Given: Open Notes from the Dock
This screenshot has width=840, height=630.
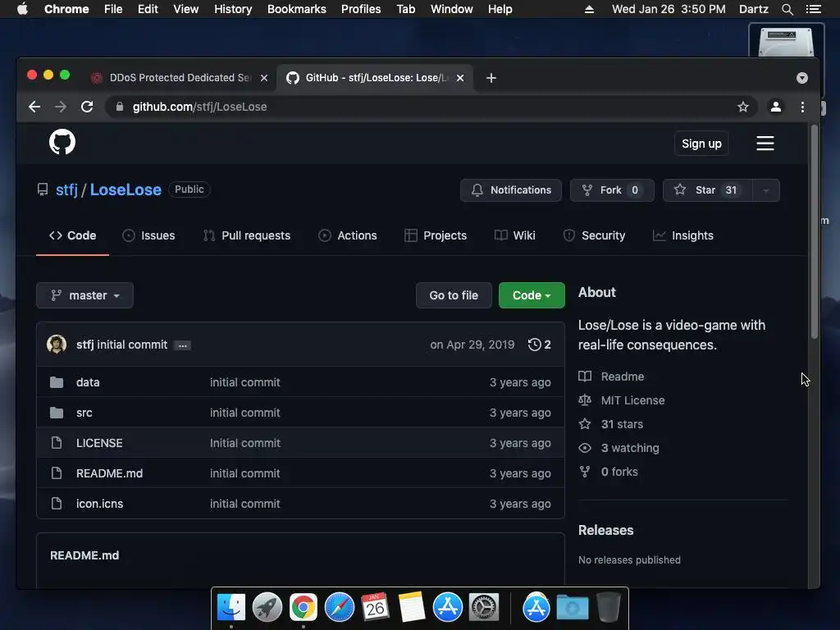Looking at the screenshot, I should coord(412,607).
